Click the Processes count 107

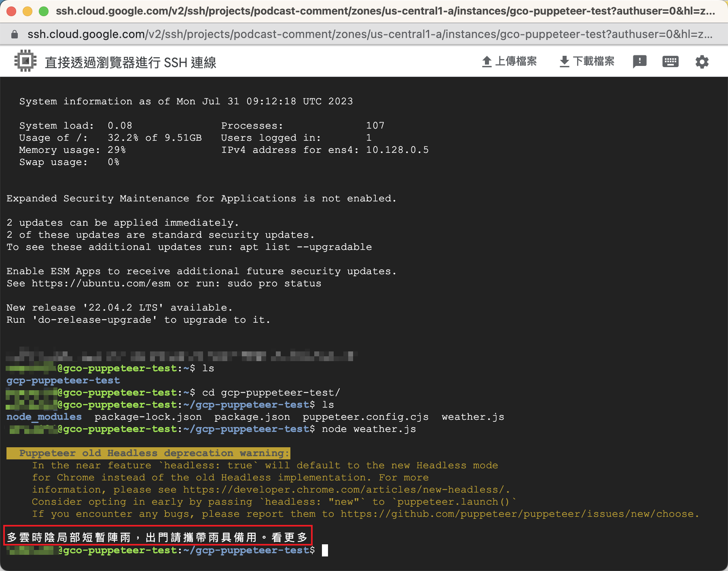point(375,126)
